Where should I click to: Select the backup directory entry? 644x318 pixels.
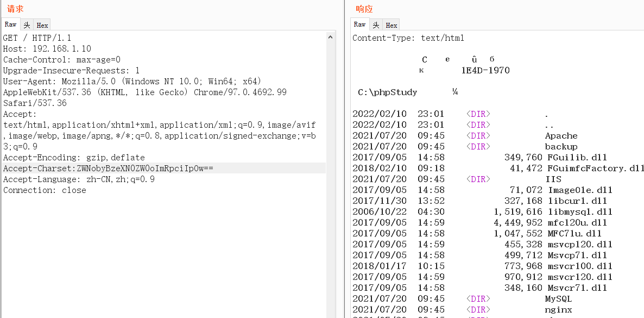(560, 146)
